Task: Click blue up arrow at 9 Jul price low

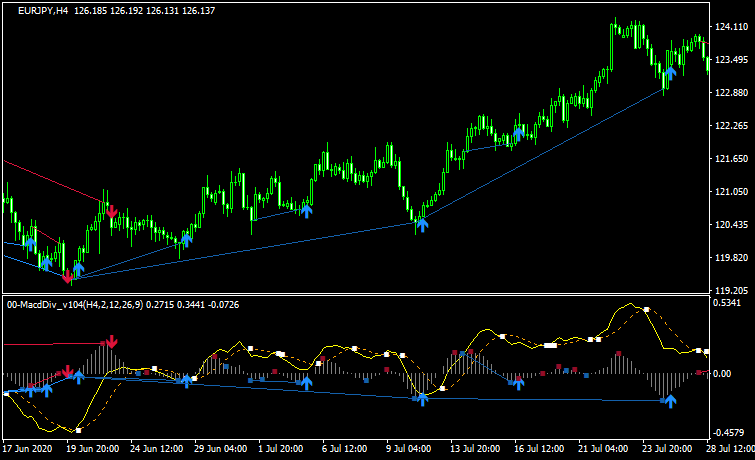Action: 422,224
